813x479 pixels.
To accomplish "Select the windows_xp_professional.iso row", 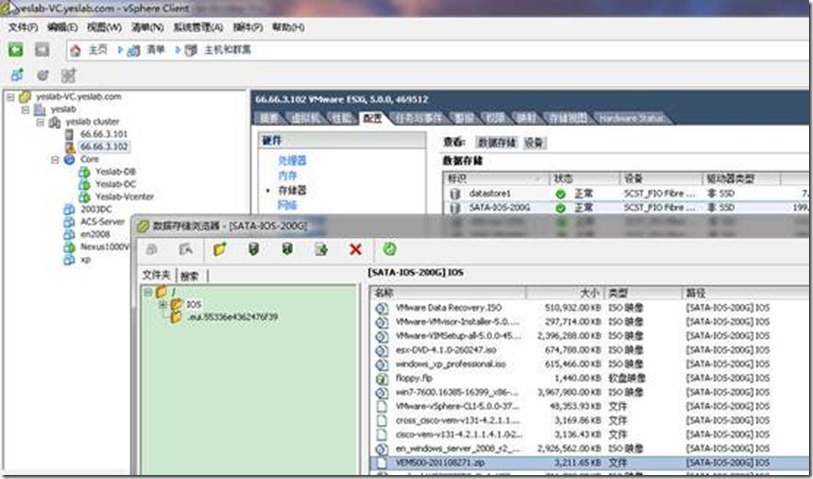I will 590,364.
